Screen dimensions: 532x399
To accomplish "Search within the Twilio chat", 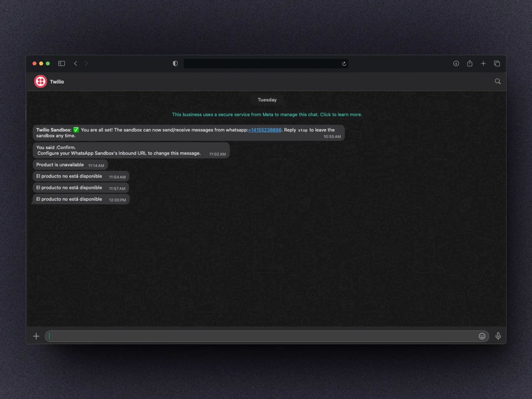I will pyautogui.click(x=498, y=81).
